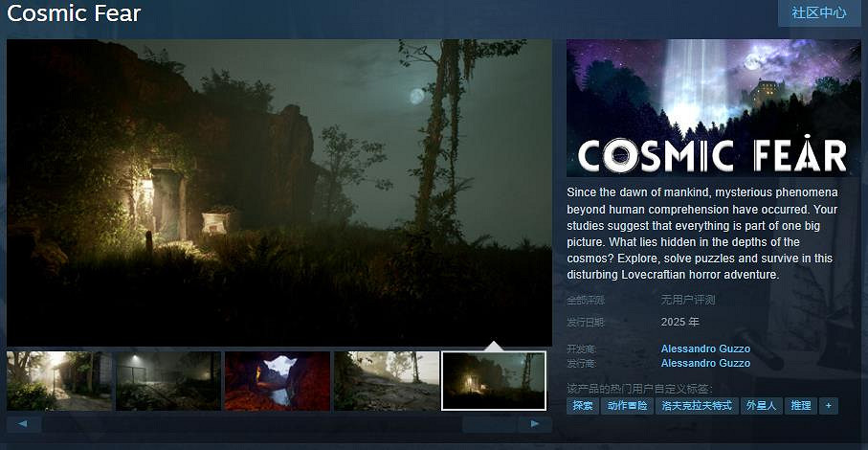The width and height of the screenshot is (868, 450).
Task: Click the left arrow of the screenshot strip
Action: pyautogui.click(x=23, y=423)
